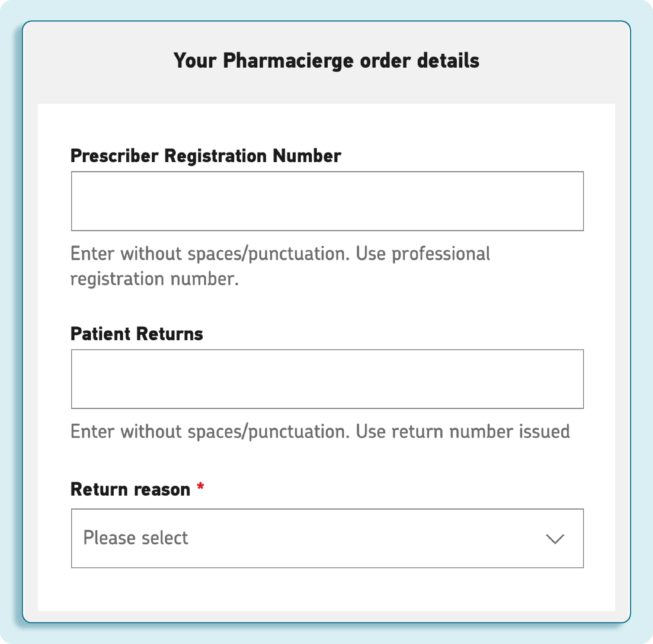Click "Enter without spaces/punctuation" under Patient Returns
The height and width of the screenshot is (644, 653).
coord(210,432)
